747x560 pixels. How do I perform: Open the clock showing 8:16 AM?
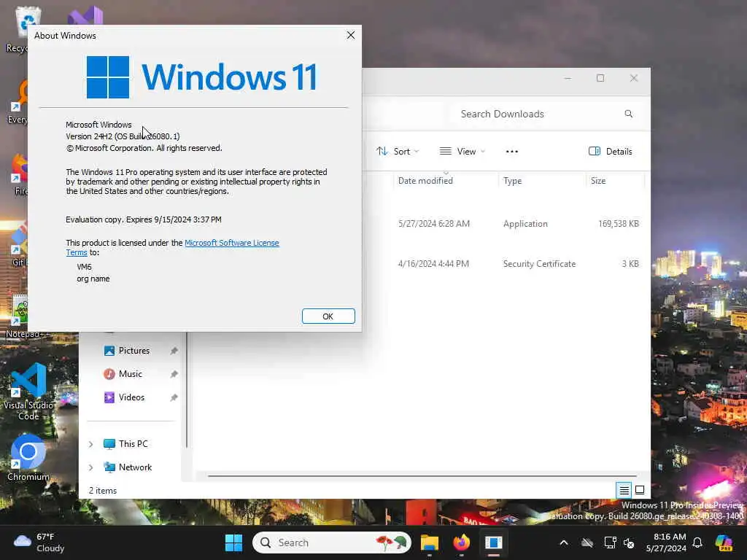[x=666, y=542]
